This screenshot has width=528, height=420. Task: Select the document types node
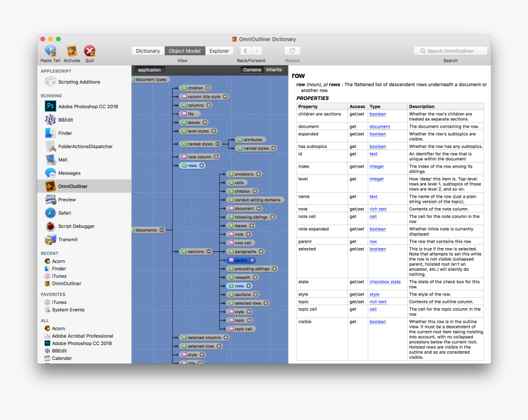click(150, 79)
